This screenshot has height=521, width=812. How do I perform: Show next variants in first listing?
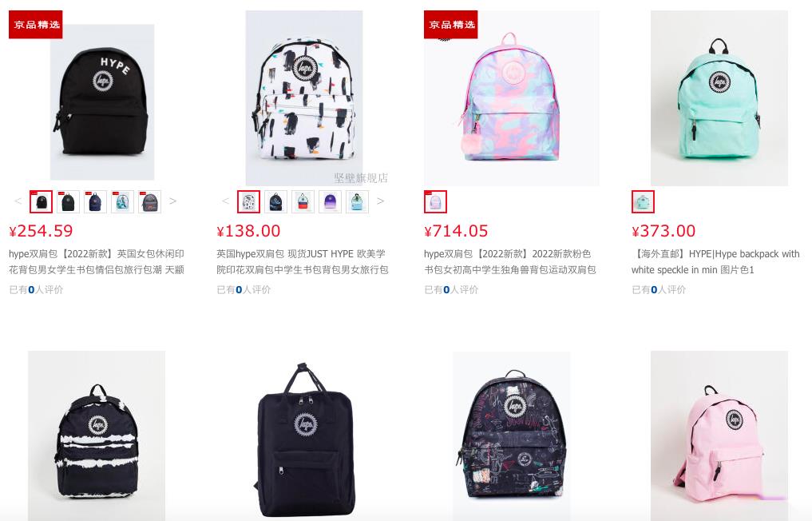173,201
